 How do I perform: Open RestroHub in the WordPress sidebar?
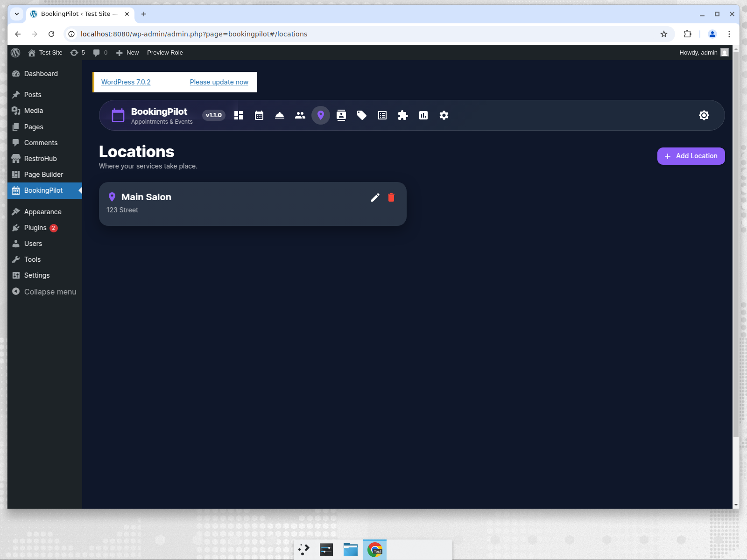click(45, 159)
